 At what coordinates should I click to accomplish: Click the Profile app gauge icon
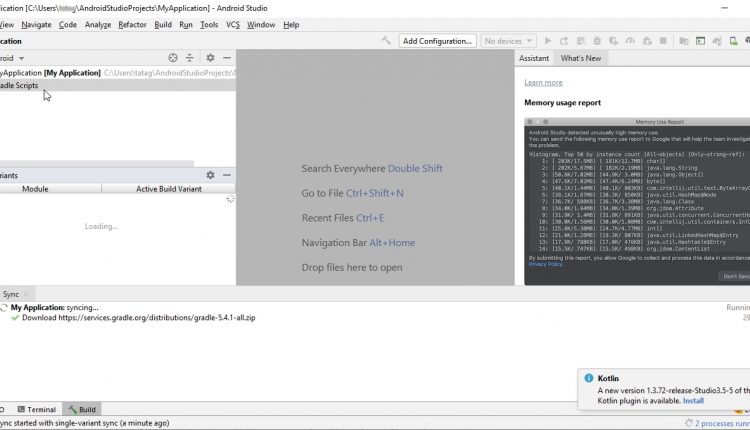630,41
